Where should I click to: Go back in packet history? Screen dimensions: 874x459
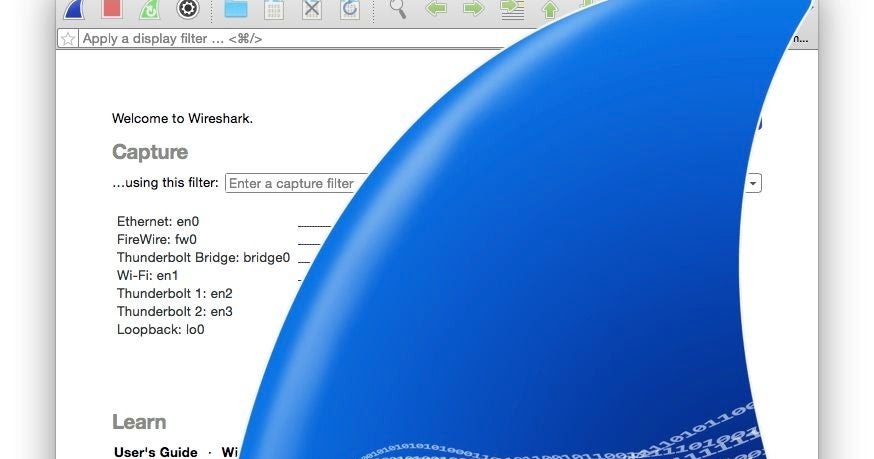coord(436,8)
